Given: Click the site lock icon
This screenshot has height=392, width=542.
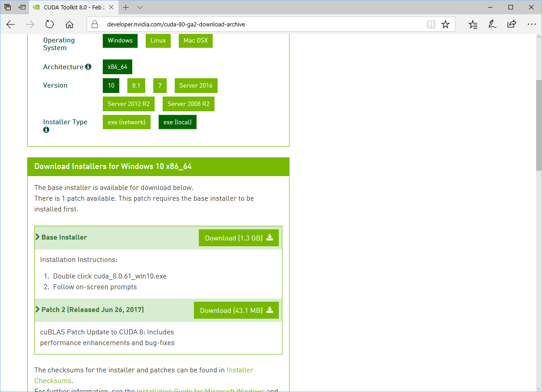Looking at the screenshot, I should click(x=94, y=24).
